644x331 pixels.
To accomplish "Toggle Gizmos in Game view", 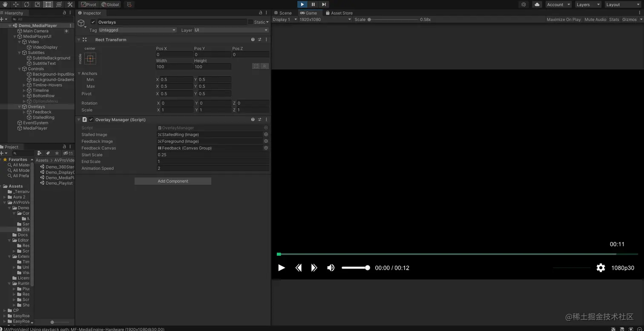I will (629, 20).
